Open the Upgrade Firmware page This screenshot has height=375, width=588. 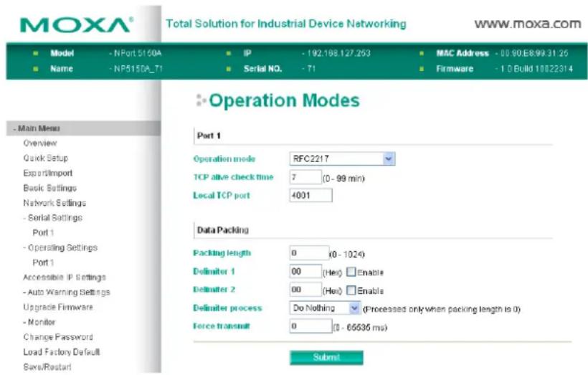coord(58,307)
